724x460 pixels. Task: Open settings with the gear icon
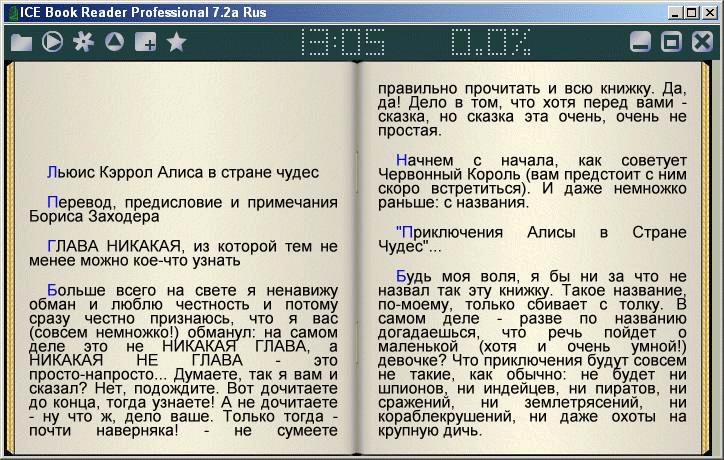[83, 42]
